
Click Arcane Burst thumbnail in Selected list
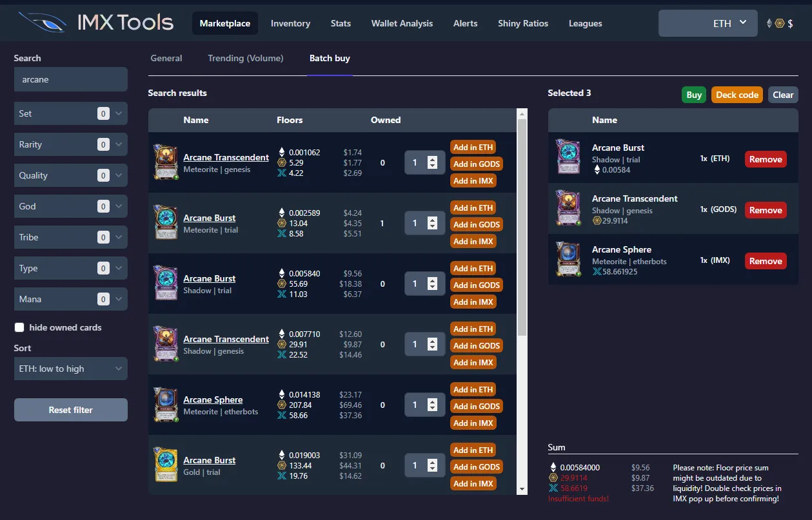click(568, 157)
